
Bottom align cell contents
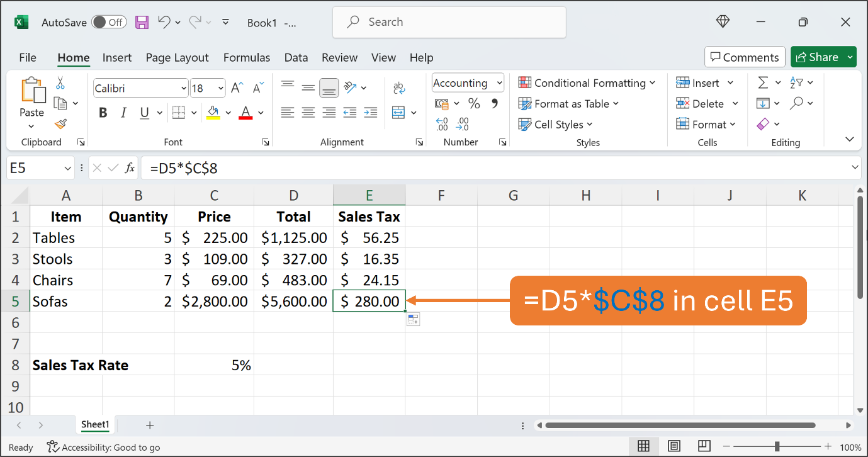(329, 88)
